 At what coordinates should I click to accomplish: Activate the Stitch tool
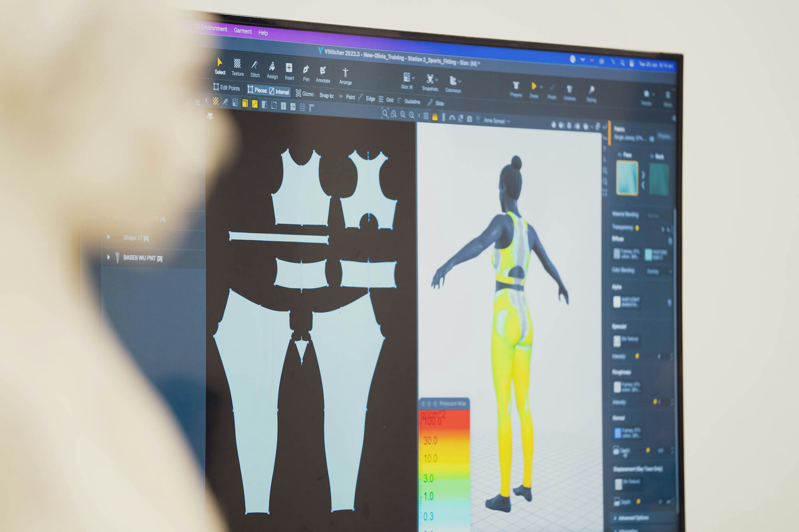pos(255,69)
